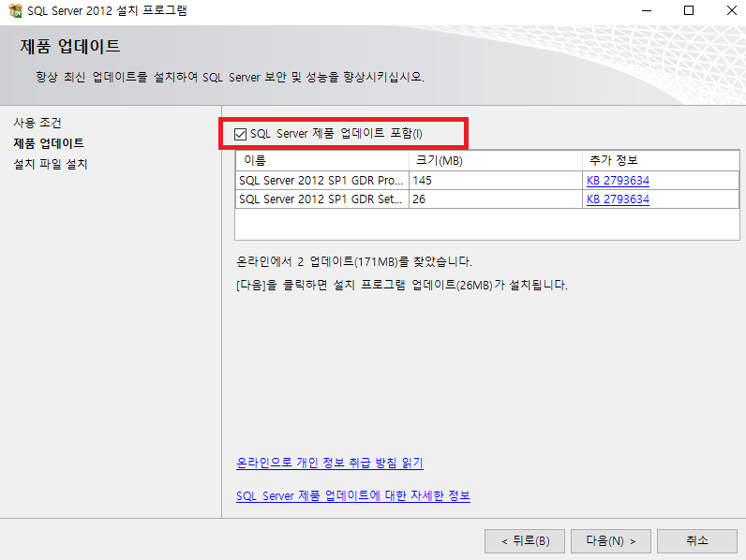The image size is (746, 560).
Task: Open SQL Server 제품 업데이트에 대한 자세한 정보 link
Action: click(x=353, y=495)
